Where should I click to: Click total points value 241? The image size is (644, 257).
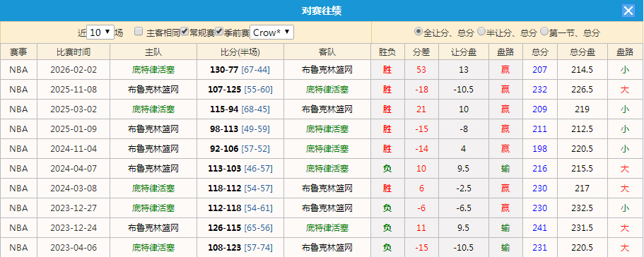[x=539, y=228]
